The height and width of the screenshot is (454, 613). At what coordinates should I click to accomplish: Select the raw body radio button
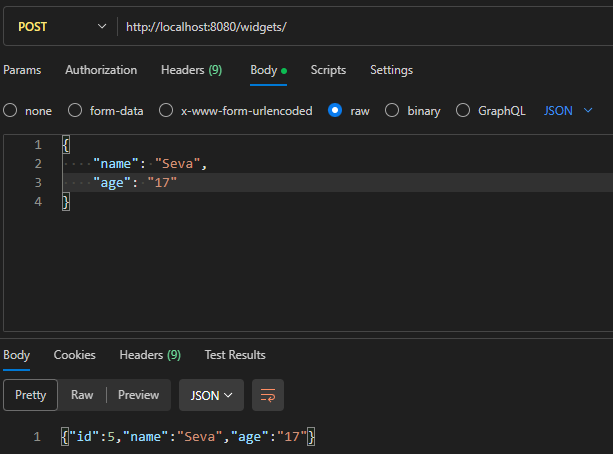click(335, 111)
